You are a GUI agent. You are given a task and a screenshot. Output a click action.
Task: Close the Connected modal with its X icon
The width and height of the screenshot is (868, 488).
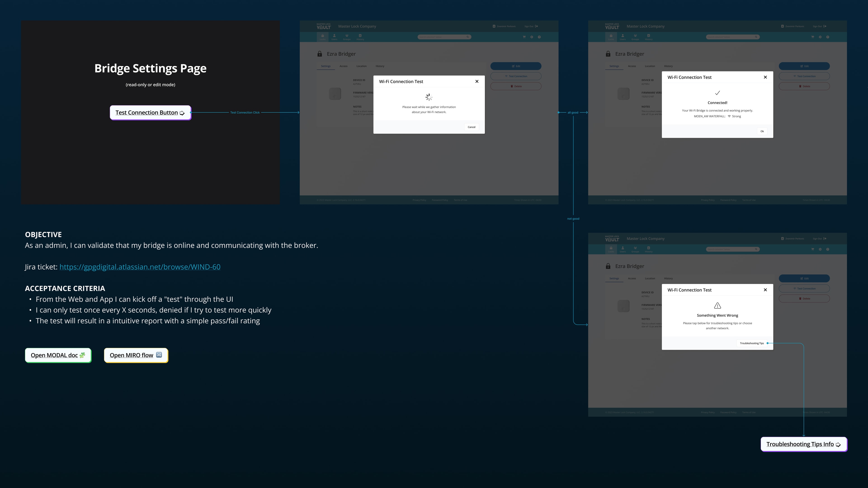coord(765,77)
